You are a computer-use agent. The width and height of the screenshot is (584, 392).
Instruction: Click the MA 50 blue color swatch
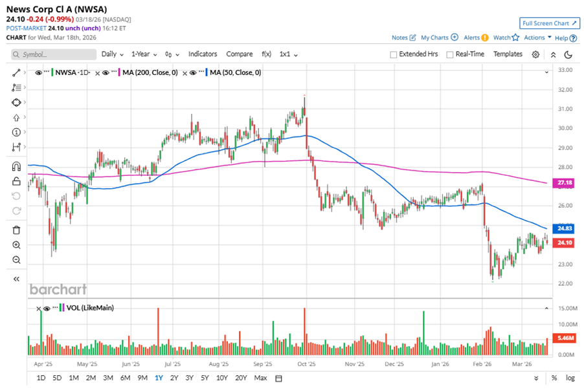click(207, 72)
